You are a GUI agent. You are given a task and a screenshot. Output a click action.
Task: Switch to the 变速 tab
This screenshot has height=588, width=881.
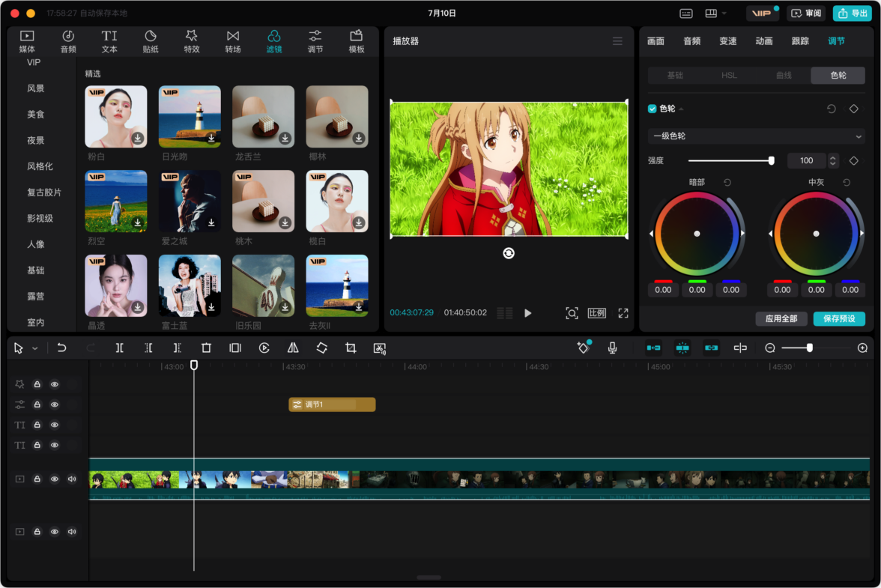click(727, 41)
